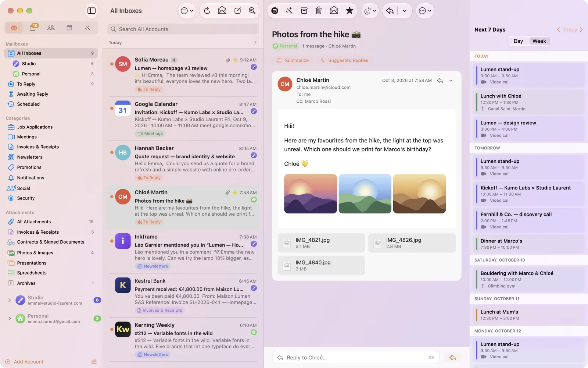Archive the open message

[304, 11]
